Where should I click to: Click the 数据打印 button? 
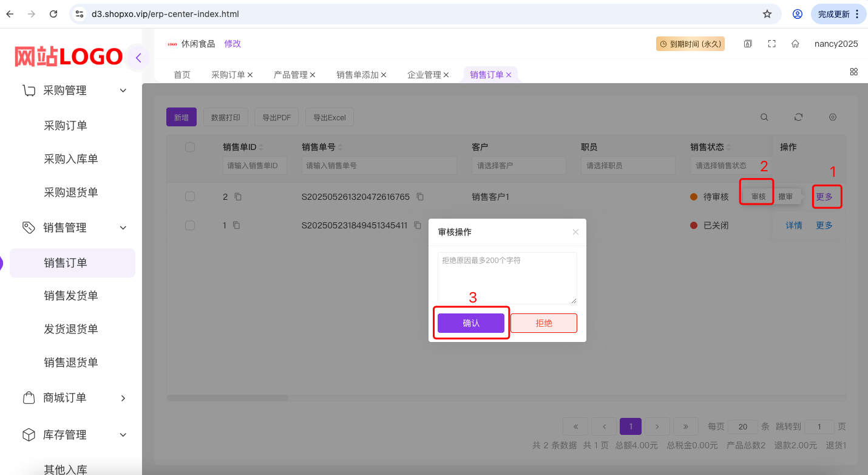226,117
